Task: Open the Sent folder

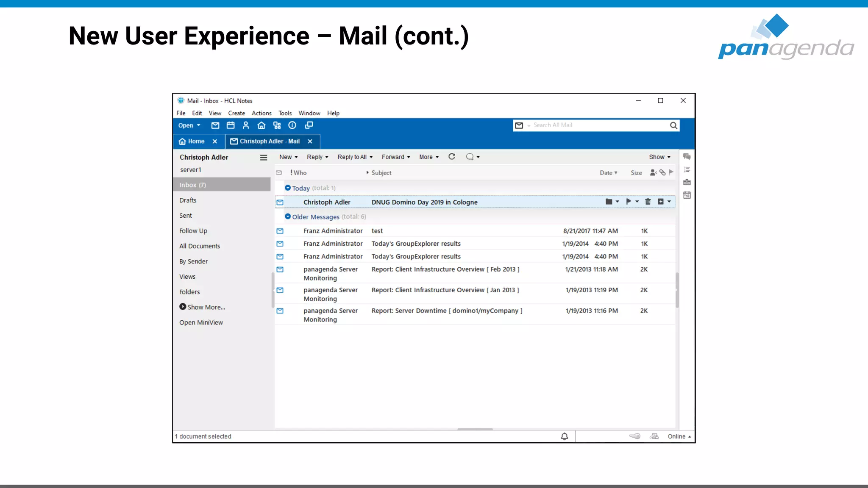Action: (x=186, y=216)
